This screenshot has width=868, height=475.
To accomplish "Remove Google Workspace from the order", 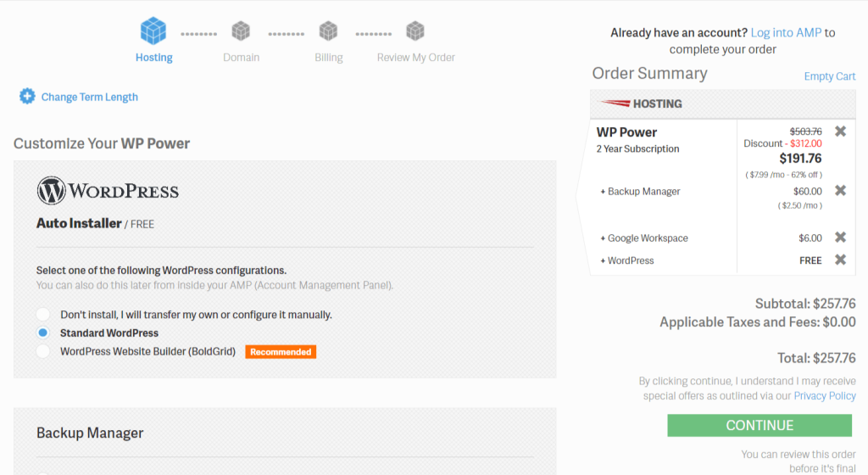I will (x=840, y=237).
